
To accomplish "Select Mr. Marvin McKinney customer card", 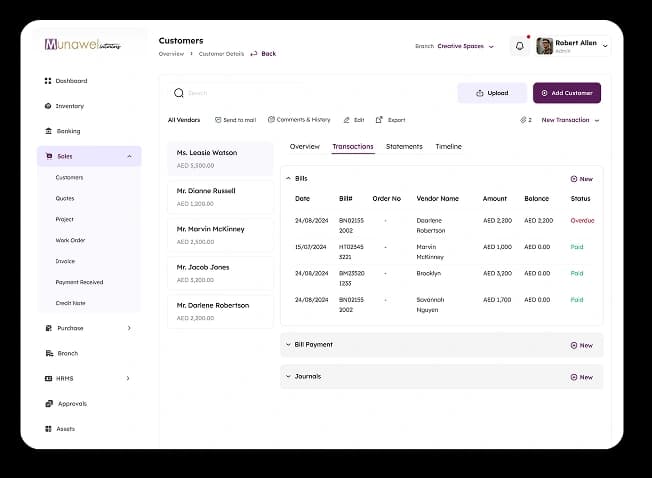I will (220, 235).
